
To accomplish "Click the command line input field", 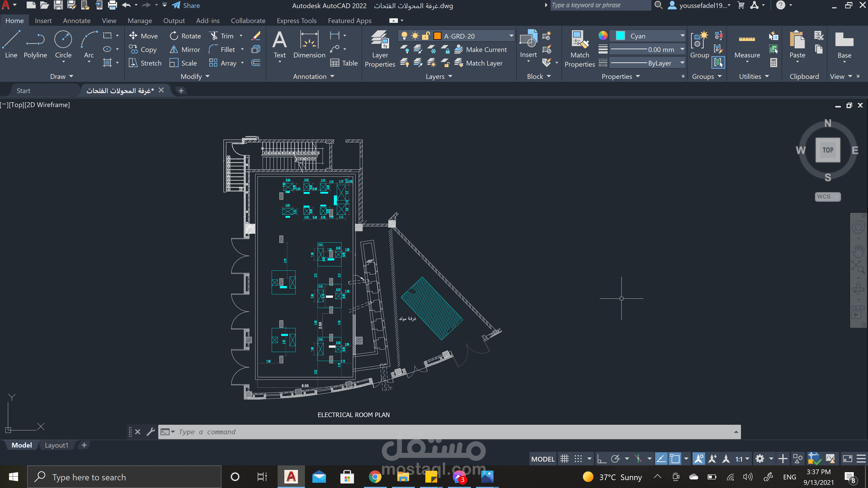I will tap(438, 432).
